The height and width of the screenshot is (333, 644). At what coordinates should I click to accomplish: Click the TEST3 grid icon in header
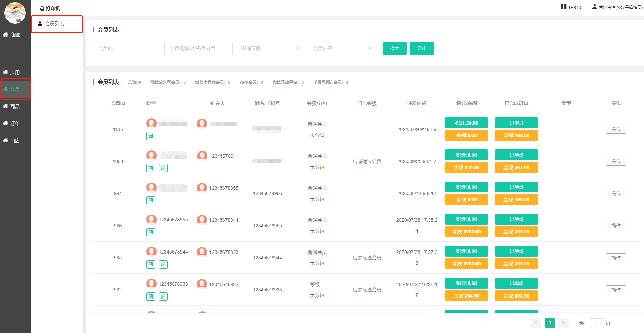click(x=563, y=7)
